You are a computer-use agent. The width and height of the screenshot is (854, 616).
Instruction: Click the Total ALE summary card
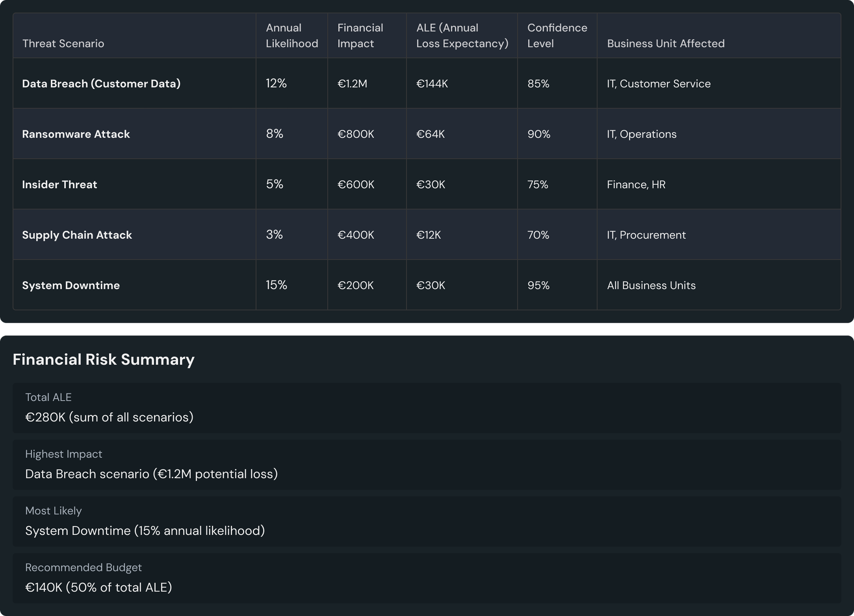tap(427, 408)
